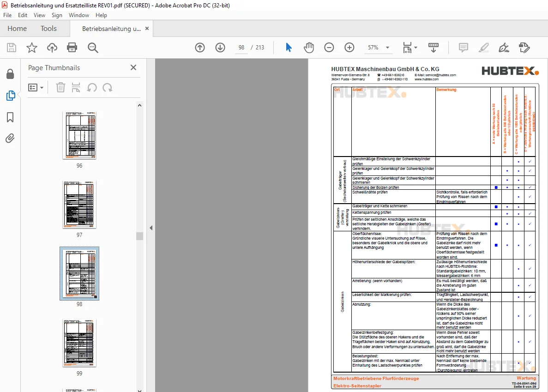This screenshot has height=392, width=548.
Task: Select the Betriebsanleitung document tab
Action: pyautogui.click(x=111, y=29)
